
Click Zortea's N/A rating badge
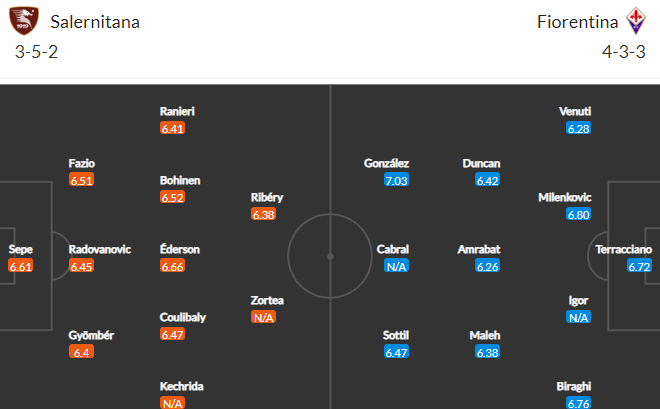click(263, 317)
